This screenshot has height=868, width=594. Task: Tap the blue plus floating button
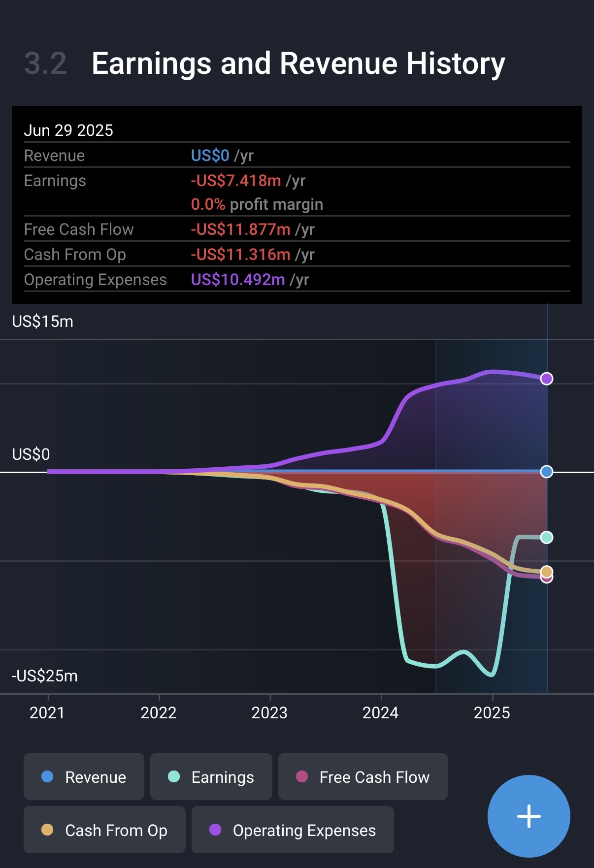coord(528,816)
